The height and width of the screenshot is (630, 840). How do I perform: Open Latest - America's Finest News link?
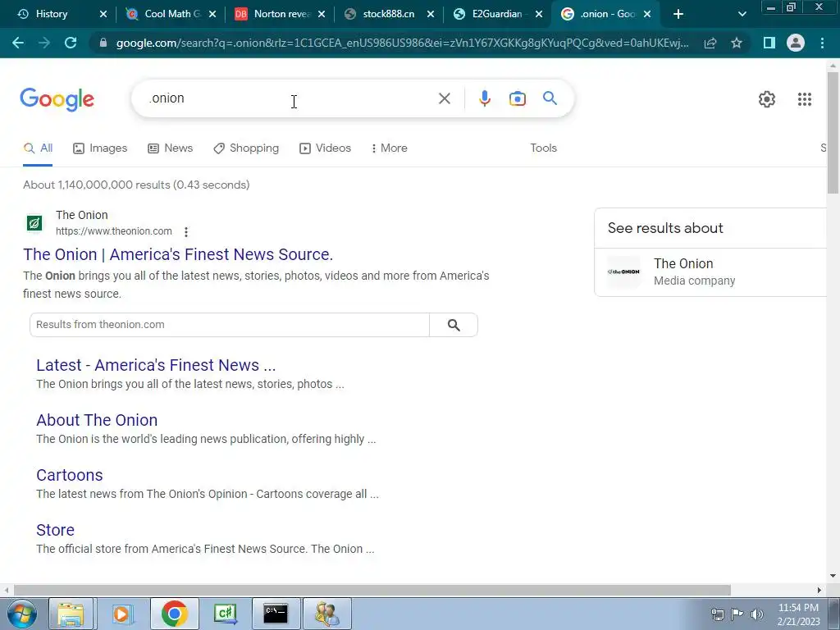pyautogui.click(x=156, y=365)
